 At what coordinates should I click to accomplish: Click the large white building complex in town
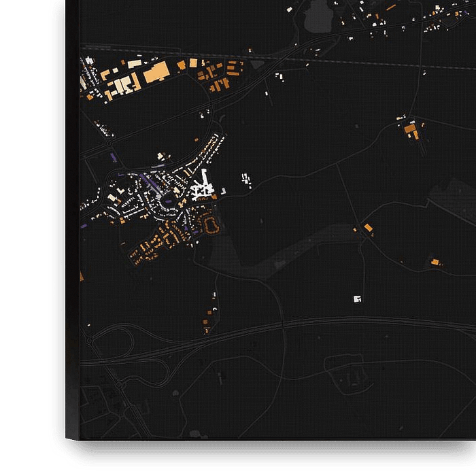[x=202, y=187]
